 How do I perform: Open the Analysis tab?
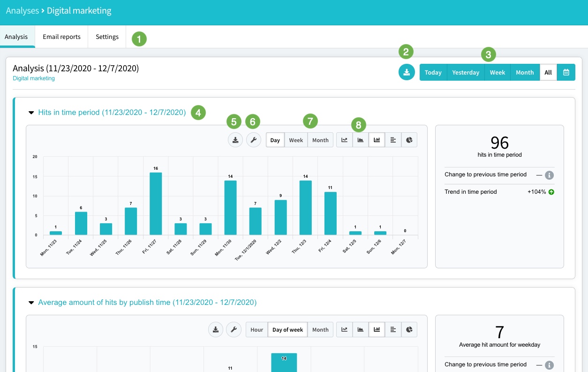coord(16,37)
